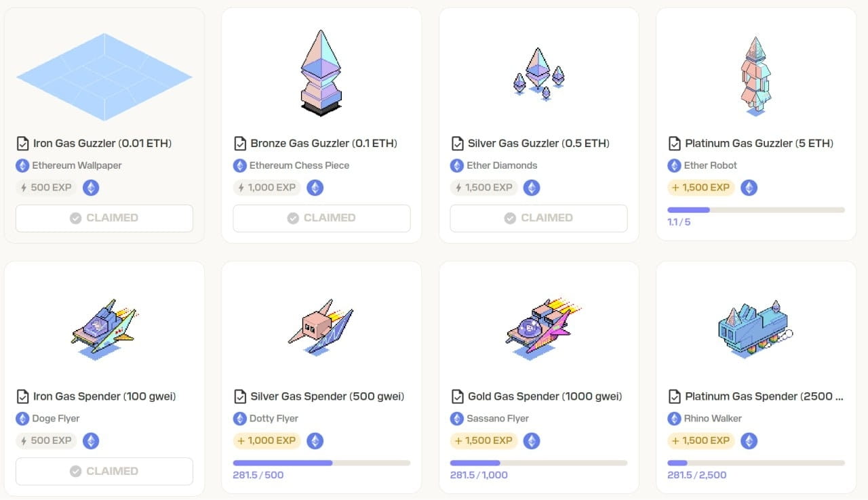Click Ethereum icon next to Ethereum Wallpaper
Viewport: 868px width, 500px height.
22,165
